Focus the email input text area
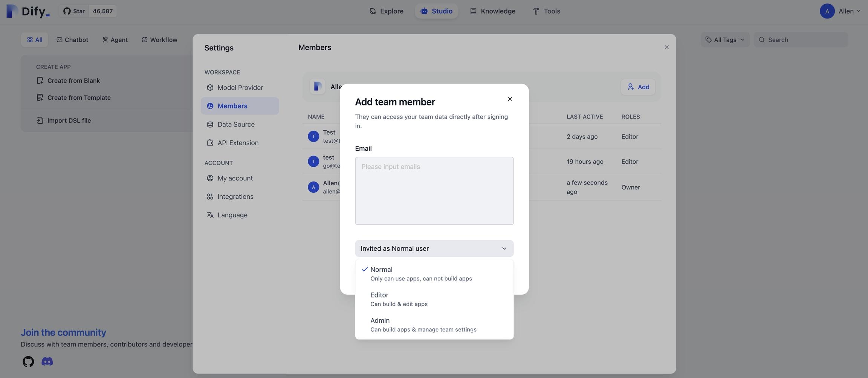Image resolution: width=868 pixels, height=378 pixels. [x=434, y=191]
